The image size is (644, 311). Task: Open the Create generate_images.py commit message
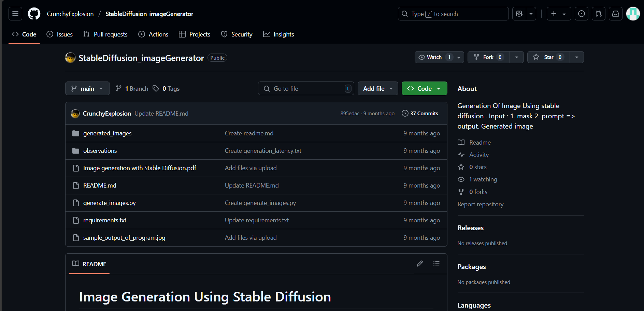260,203
